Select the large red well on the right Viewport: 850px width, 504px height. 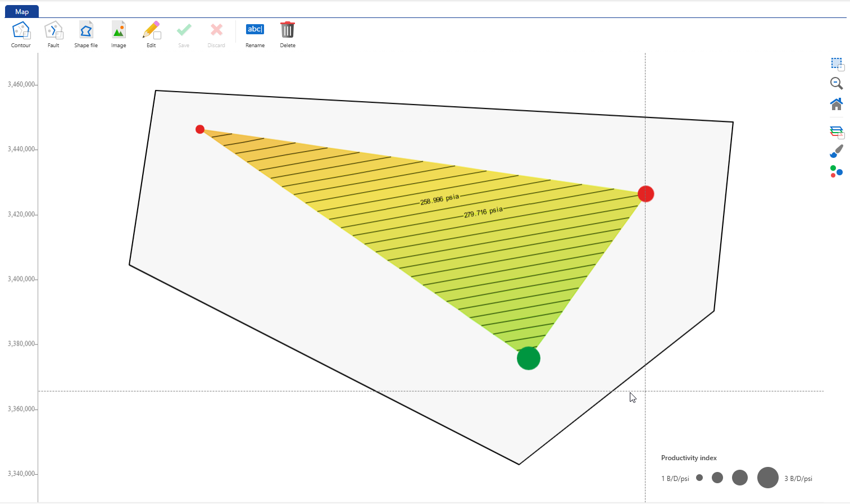point(646,194)
